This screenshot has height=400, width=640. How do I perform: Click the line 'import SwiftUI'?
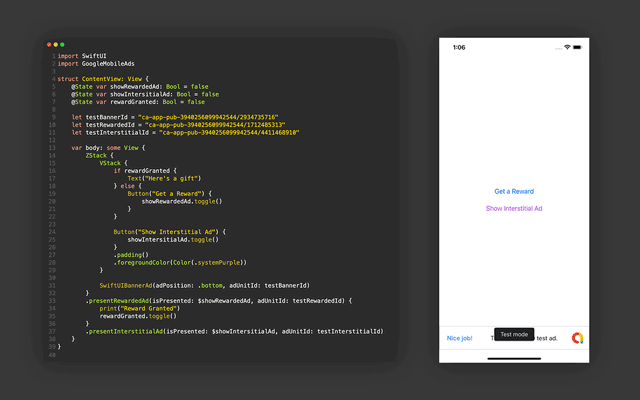[x=82, y=56]
